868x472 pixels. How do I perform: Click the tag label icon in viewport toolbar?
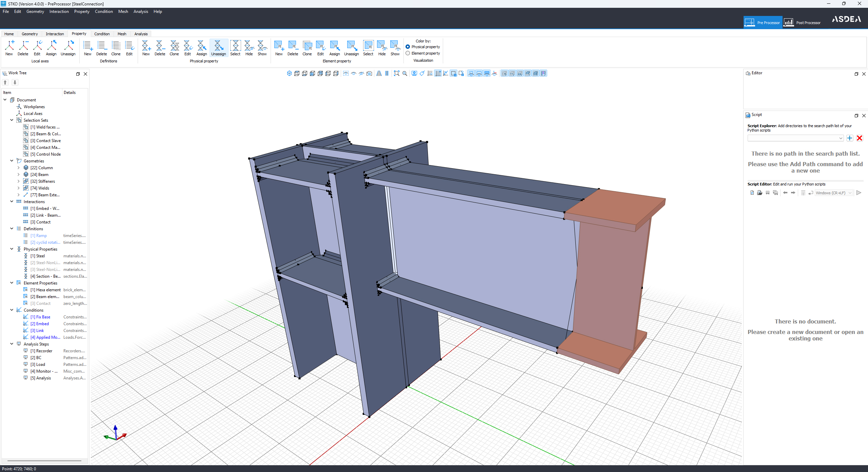(422, 73)
